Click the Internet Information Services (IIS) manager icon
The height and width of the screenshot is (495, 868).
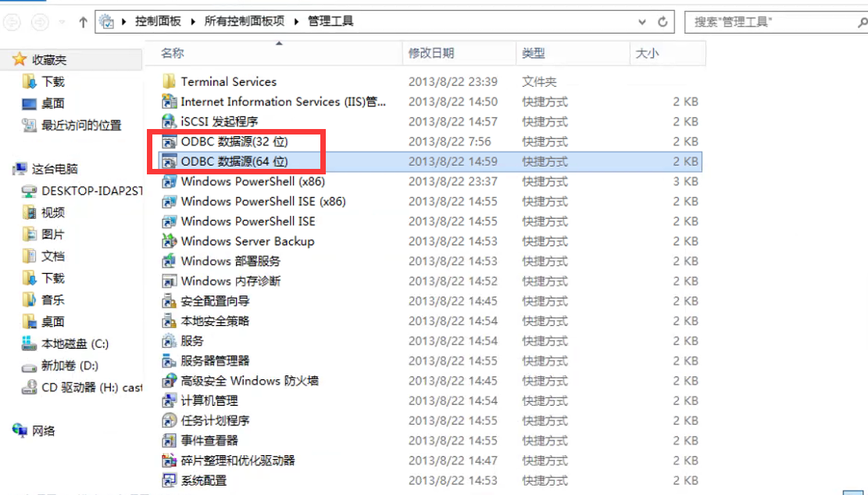169,102
